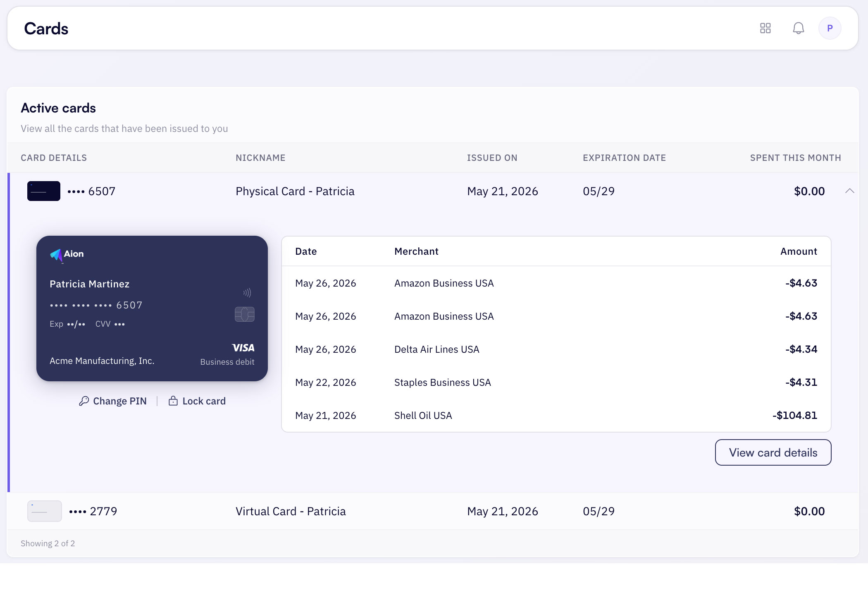The height and width of the screenshot is (605, 868).
Task: Select the Staples Business USA transaction
Action: point(556,383)
